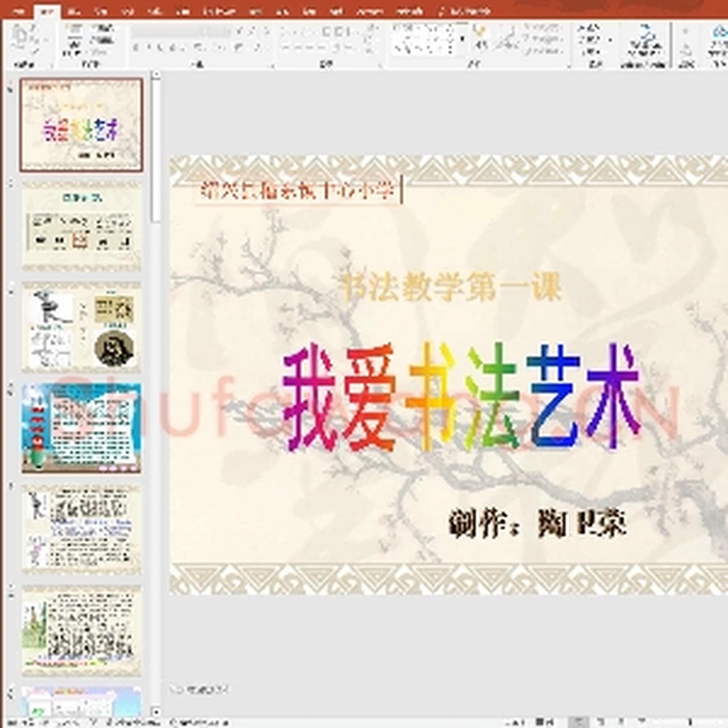Select slide 5 thumbnail in slide panel
The image size is (728, 728).
(x=81, y=529)
